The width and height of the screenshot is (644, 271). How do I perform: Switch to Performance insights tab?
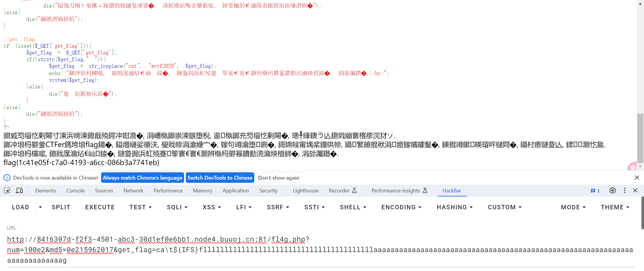pyautogui.click(x=399, y=191)
